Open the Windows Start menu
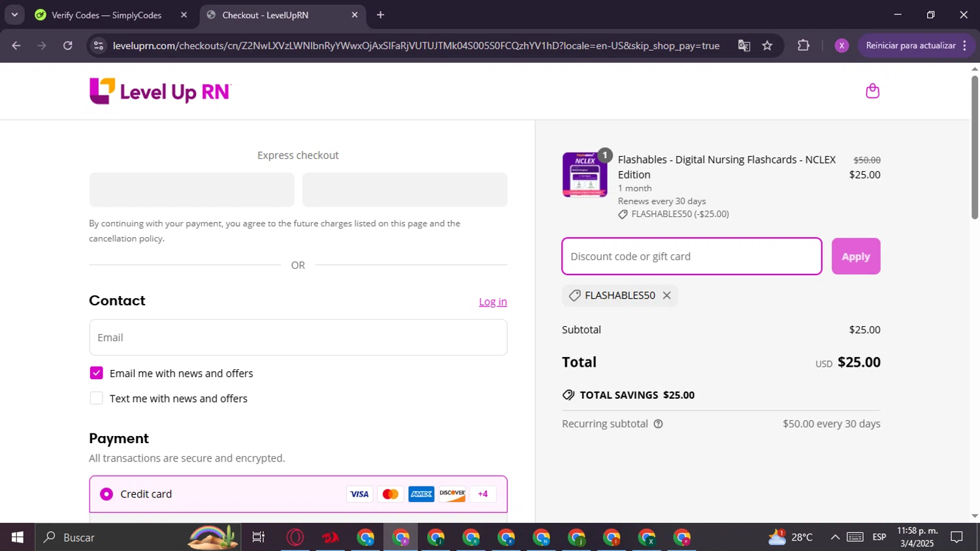This screenshot has width=980, height=551. [x=18, y=537]
